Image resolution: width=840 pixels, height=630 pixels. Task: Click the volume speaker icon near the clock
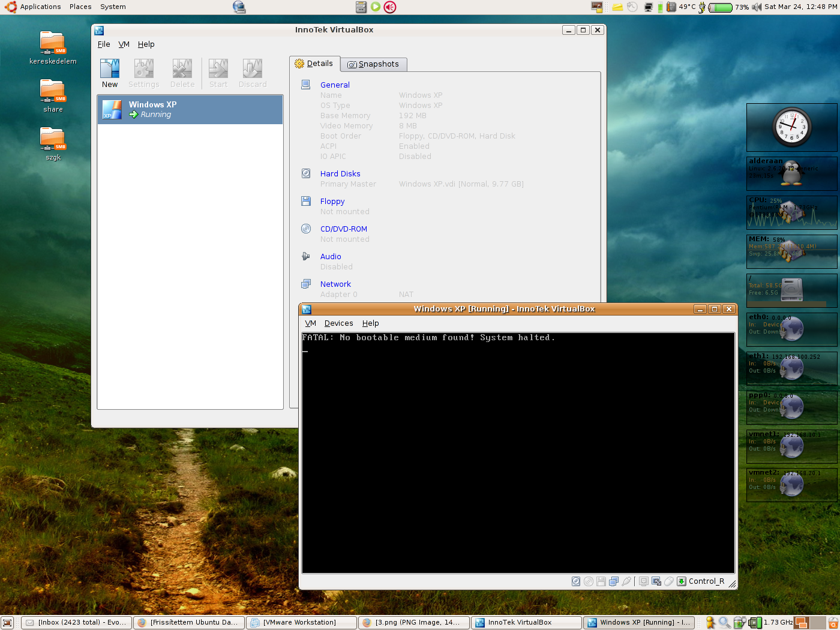click(756, 7)
